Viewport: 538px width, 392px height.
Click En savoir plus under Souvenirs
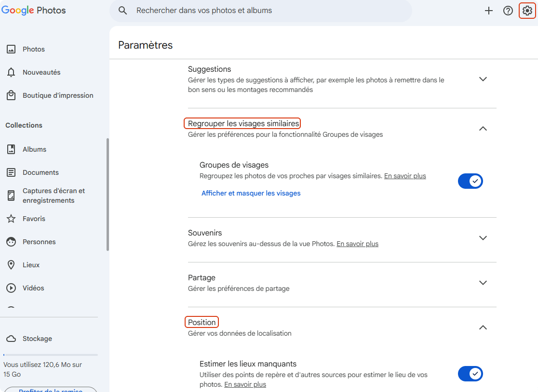(x=357, y=244)
